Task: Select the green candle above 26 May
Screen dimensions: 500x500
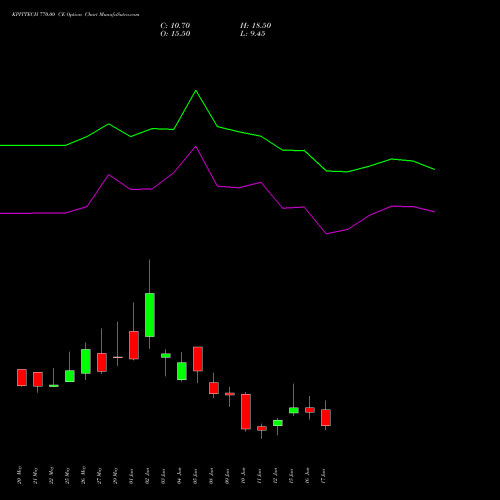Action: tap(86, 361)
